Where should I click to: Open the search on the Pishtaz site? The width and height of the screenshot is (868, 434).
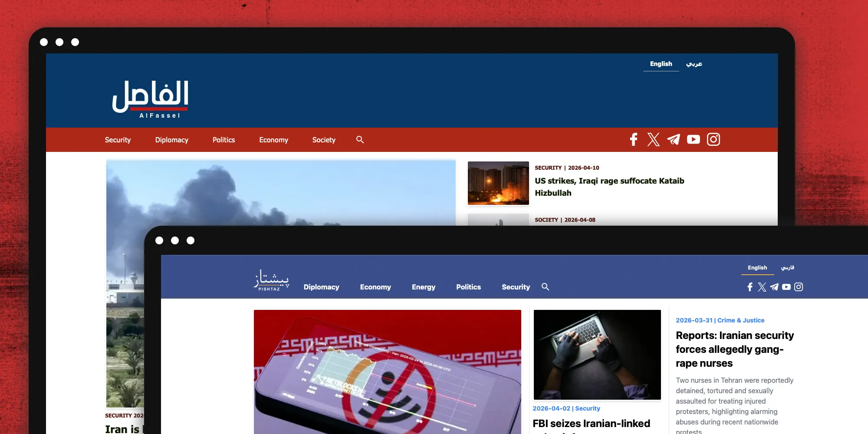546,287
